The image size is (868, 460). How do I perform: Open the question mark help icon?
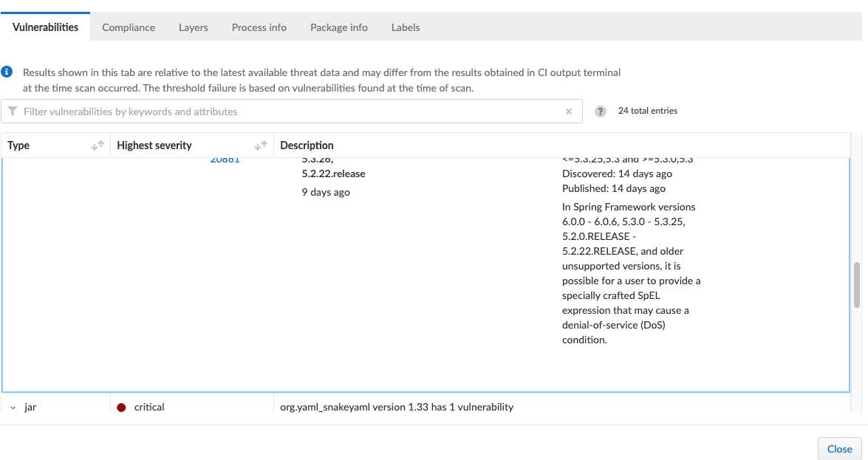601,111
